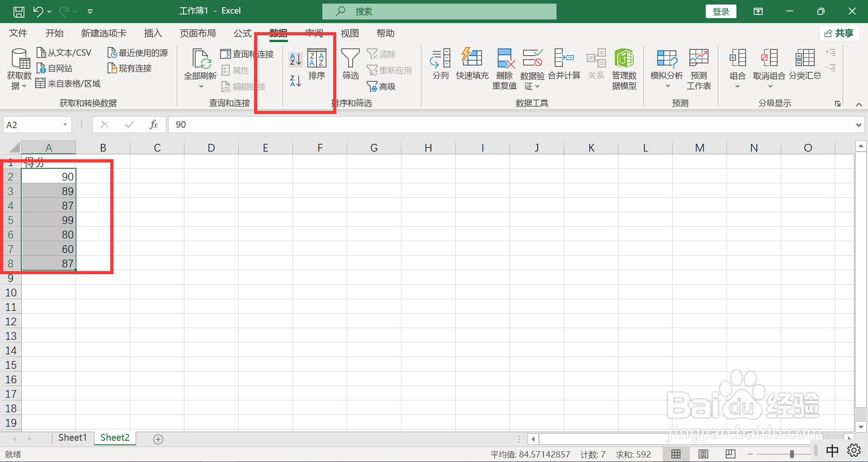Screen dimensions: 868x462
Task: Open the Sort (排序) dialog
Action: point(317,65)
